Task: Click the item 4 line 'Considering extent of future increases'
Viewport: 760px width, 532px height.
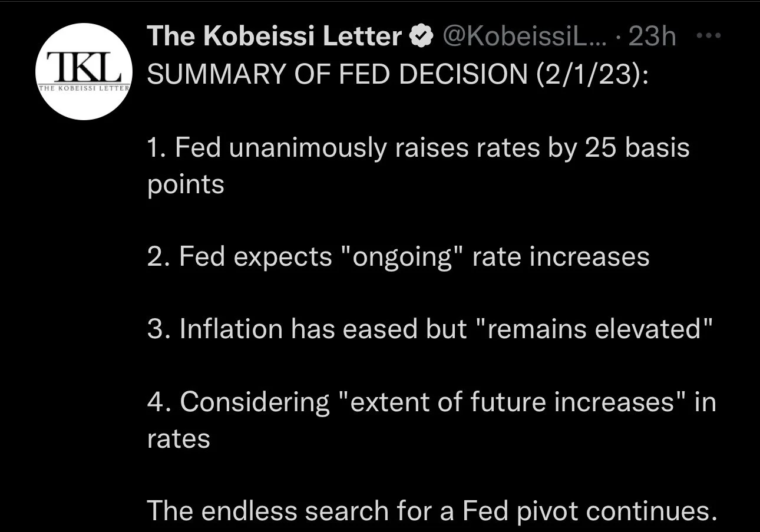Action: click(431, 402)
